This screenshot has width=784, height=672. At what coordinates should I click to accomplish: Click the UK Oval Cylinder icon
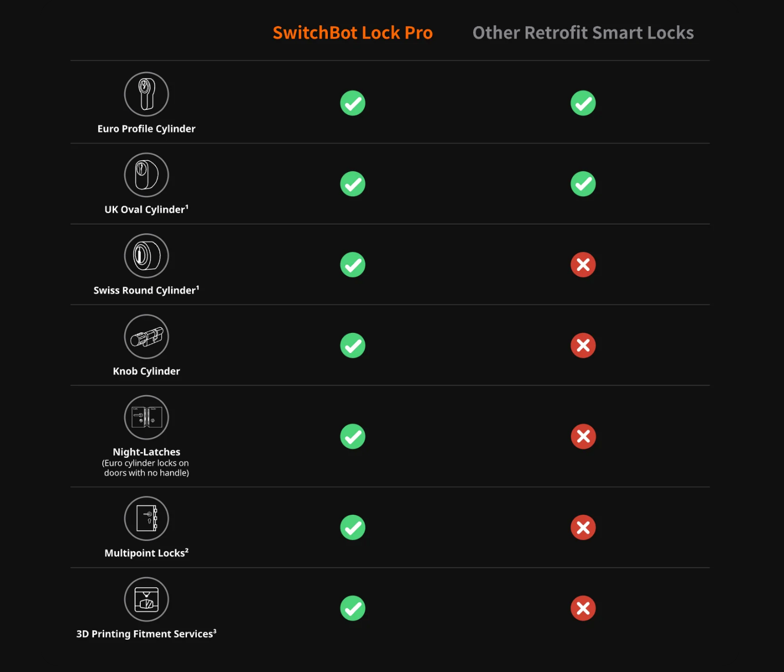[x=146, y=175]
